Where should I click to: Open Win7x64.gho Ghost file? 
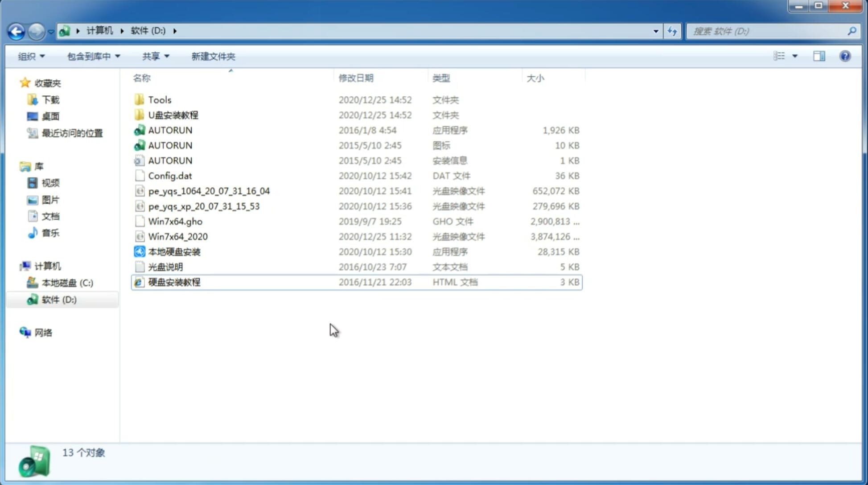pyautogui.click(x=176, y=221)
